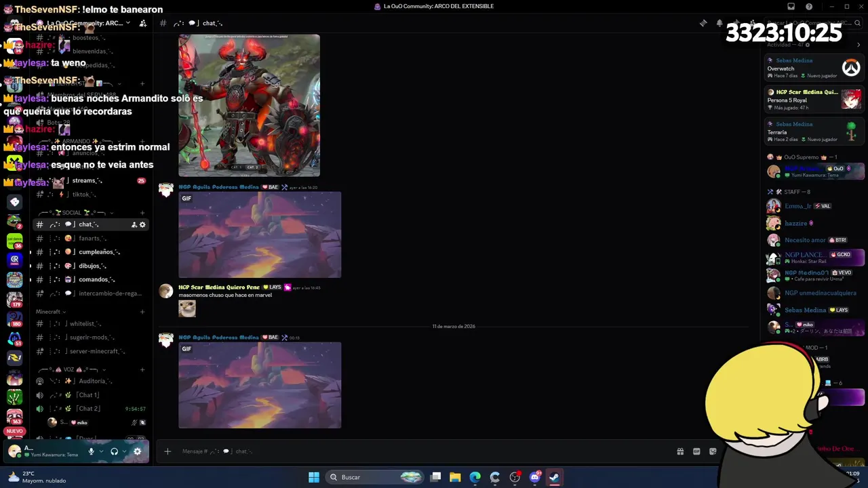
Task: Click the taskbar Buscar search box
Action: (375, 477)
